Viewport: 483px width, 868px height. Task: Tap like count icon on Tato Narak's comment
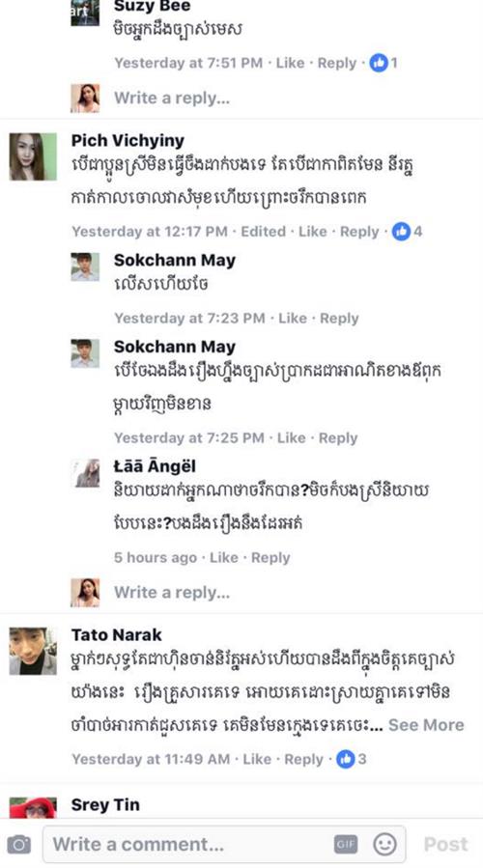[346, 759]
